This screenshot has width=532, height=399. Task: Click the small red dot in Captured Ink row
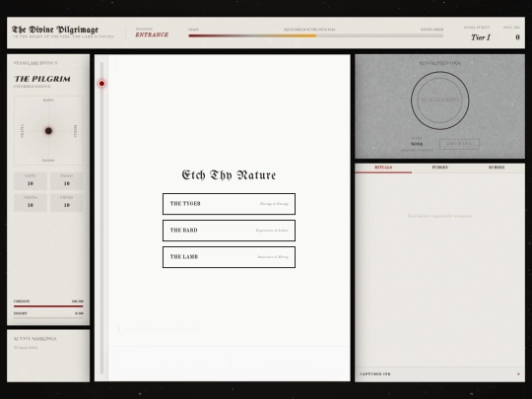(x=518, y=374)
